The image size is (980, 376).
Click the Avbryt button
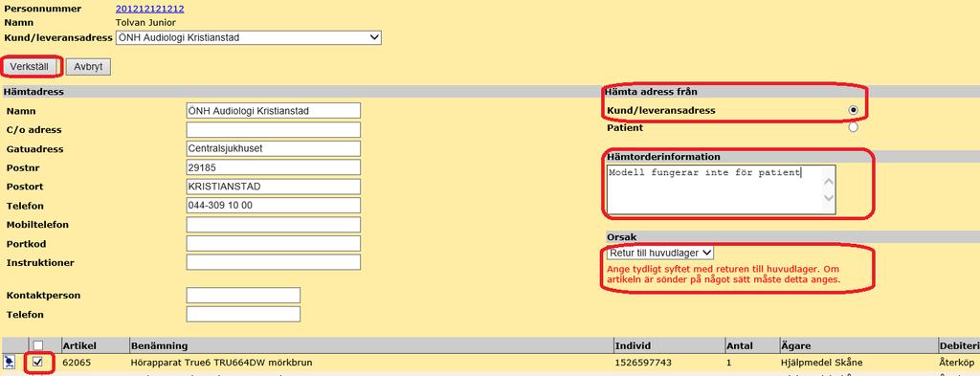click(x=88, y=67)
